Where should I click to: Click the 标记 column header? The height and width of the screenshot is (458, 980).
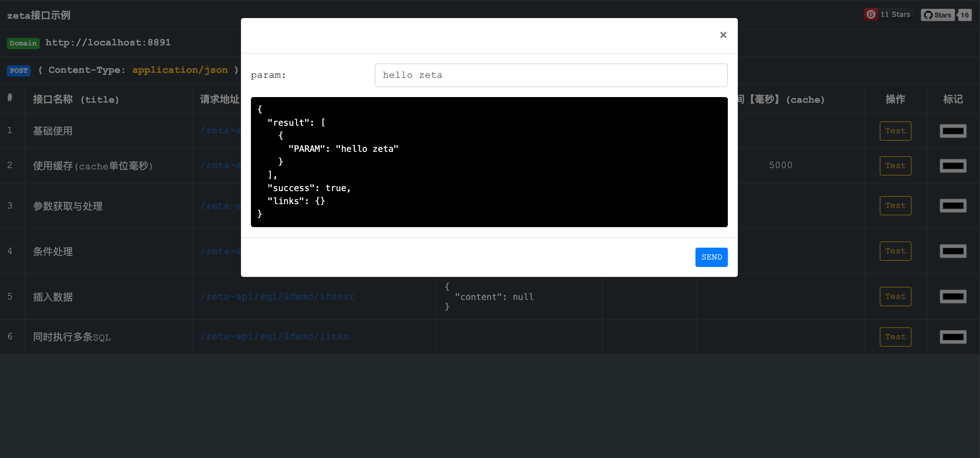pyautogui.click(x=953, y=99)
